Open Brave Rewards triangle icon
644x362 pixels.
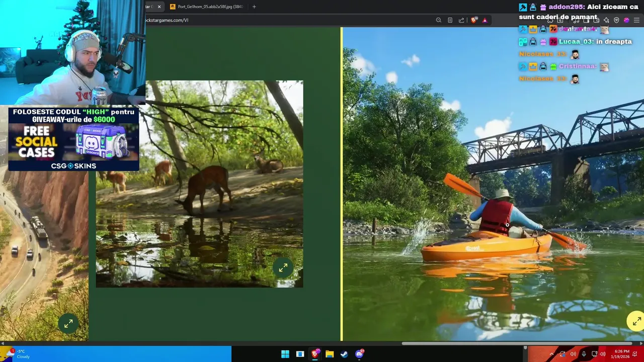pyautogui.click(x=485, y=20)
